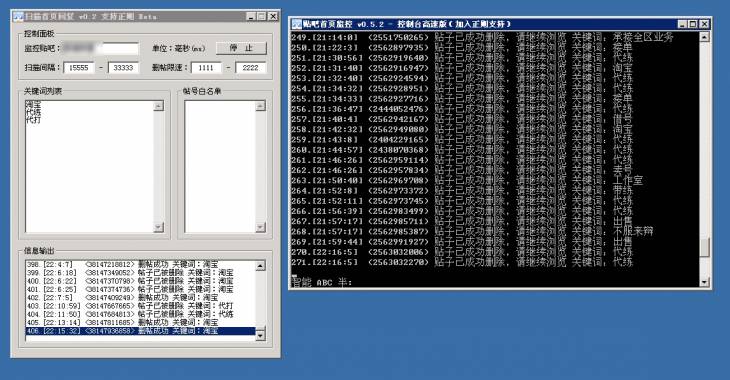Screen dimensions: 730x380
Task: Click the delete speed field showing 2222
Action: click(x=250, y=68)
